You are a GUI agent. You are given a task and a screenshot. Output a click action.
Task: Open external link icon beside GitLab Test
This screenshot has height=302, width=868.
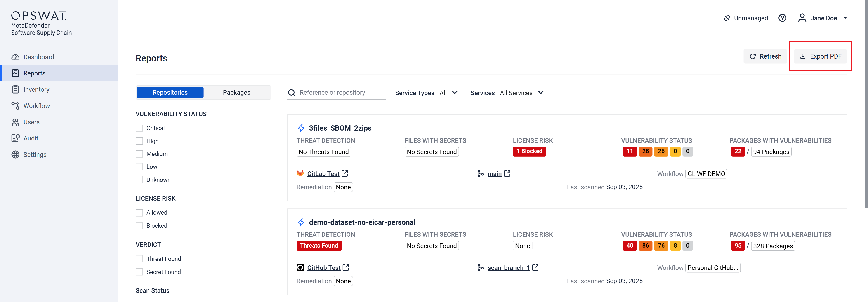tap(345, 173)
